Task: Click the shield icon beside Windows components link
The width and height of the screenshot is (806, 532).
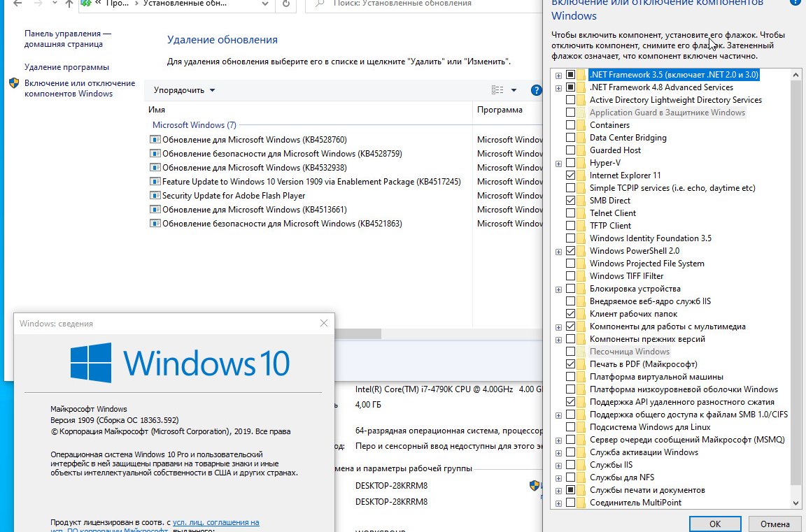Action: tap(15, 83)
